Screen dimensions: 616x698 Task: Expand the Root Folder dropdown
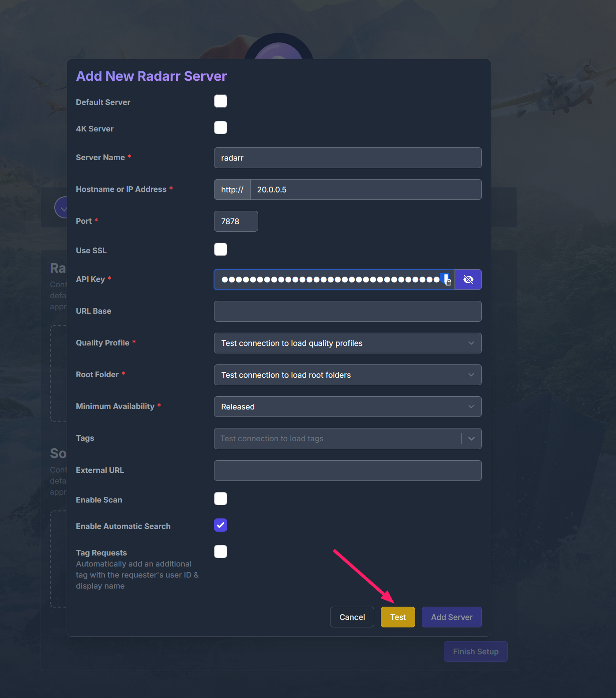tap(347, 375)
